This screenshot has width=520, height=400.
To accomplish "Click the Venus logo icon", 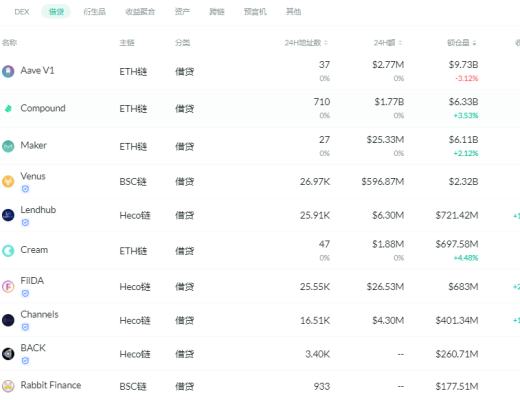I will [x=8, y=182].
